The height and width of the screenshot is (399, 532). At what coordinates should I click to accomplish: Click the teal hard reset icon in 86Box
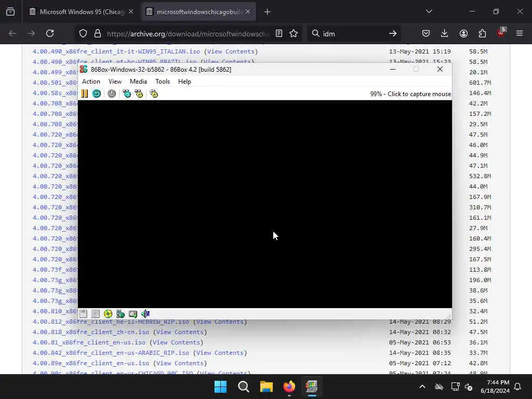[97, 94]
